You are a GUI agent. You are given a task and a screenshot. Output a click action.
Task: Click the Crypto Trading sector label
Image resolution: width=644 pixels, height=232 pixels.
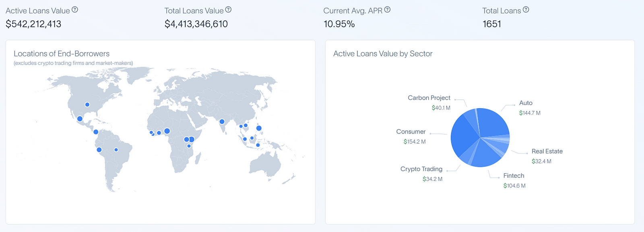point(421,169)
